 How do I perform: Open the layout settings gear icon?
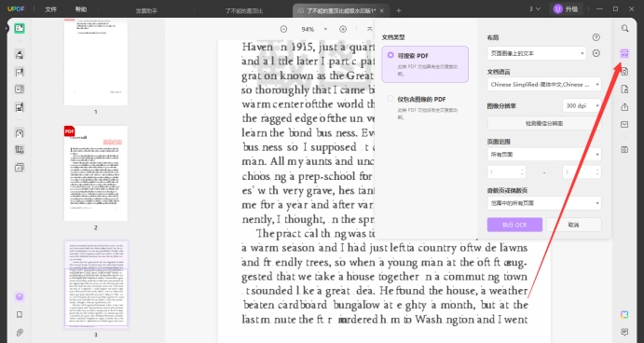(596, 53)
